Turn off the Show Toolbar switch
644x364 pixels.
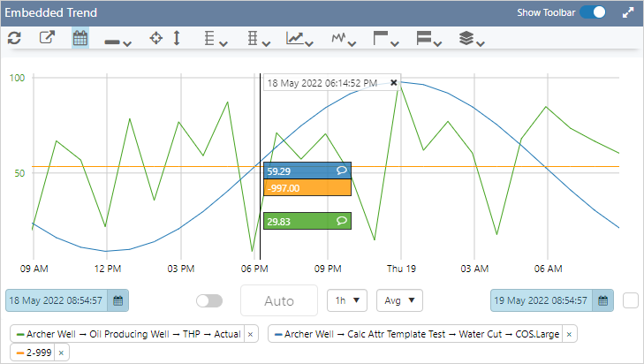tap(598, 13)
